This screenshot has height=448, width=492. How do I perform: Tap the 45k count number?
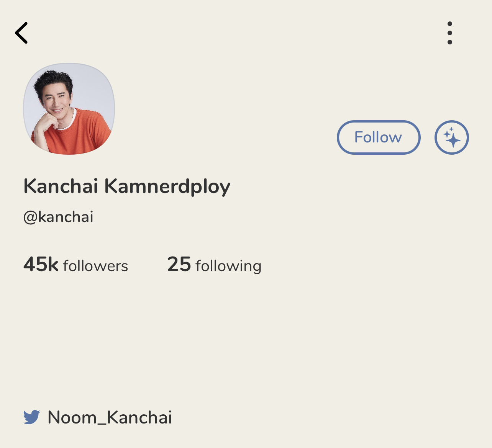(x=41, y=264)
